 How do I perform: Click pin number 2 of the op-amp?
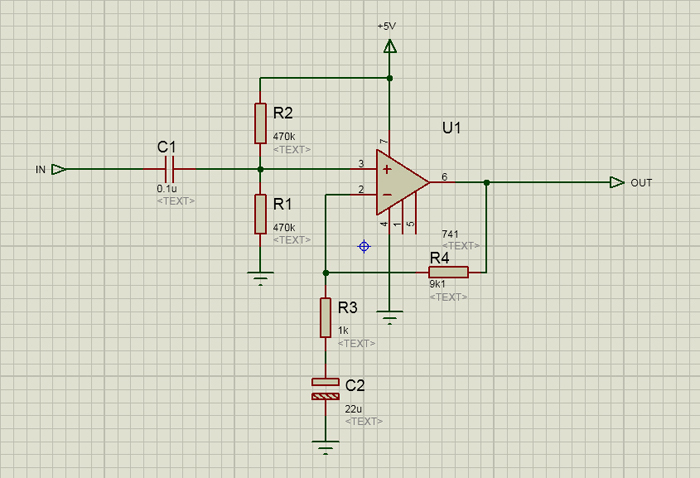[x=361, y=190]
